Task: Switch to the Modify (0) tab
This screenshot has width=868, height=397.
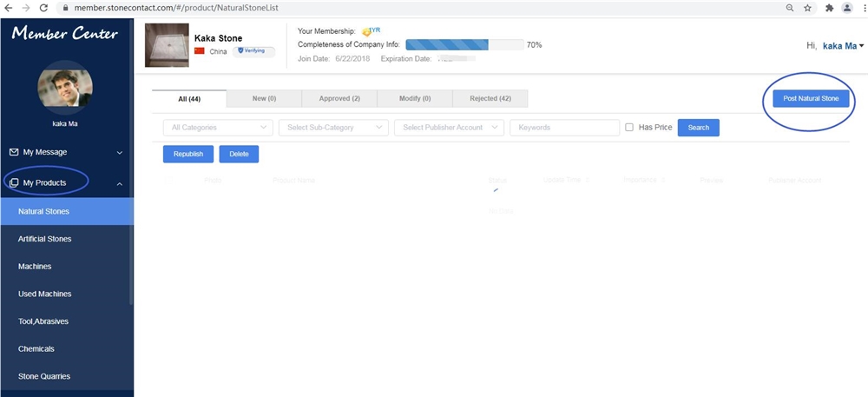Action: (415, 98)
